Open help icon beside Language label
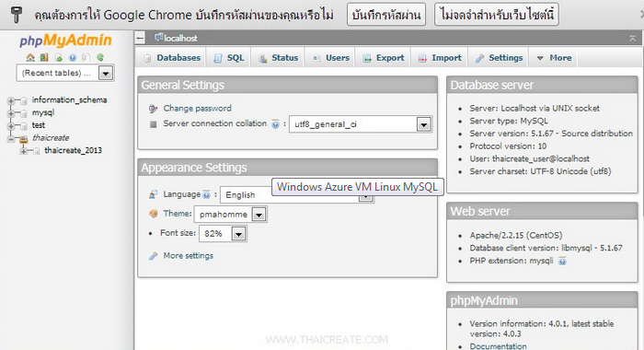Screen dimensions: 644x350 (x=207, y=194)
